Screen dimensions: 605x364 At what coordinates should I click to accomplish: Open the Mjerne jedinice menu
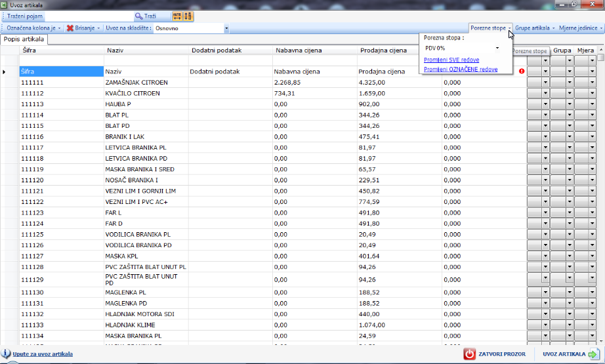580,28
